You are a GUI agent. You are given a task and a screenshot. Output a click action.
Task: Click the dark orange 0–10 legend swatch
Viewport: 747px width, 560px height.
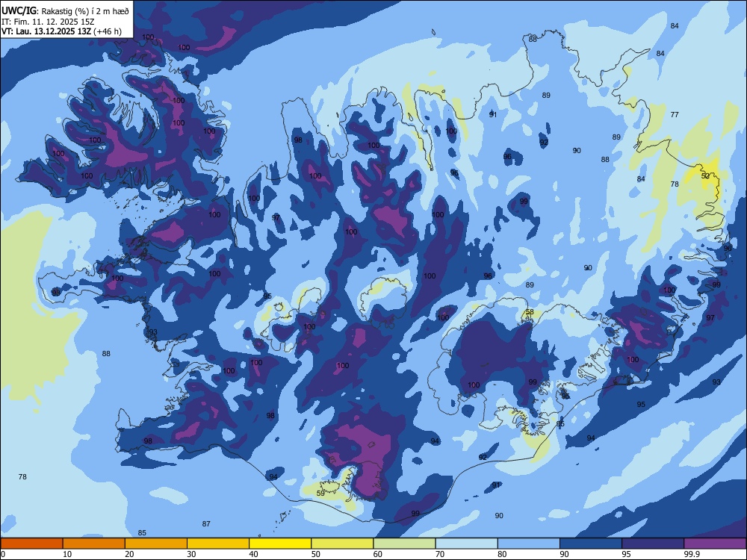coord(32,544)
